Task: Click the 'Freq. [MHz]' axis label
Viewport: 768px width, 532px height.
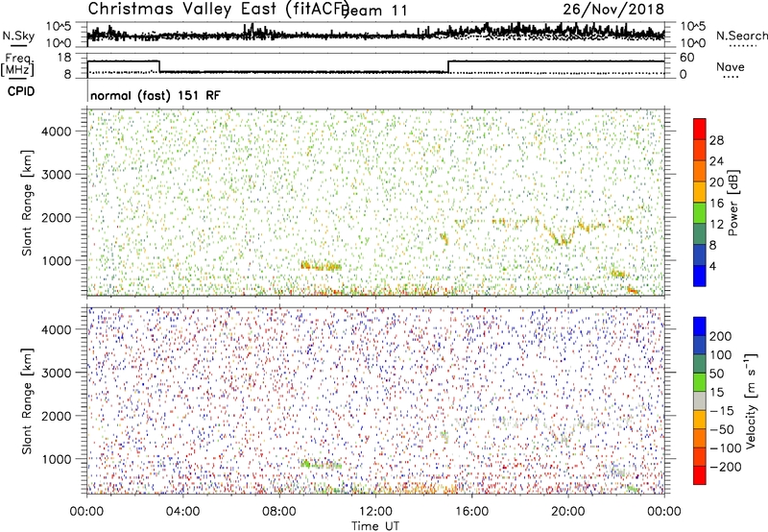Action: click(17, 64)
